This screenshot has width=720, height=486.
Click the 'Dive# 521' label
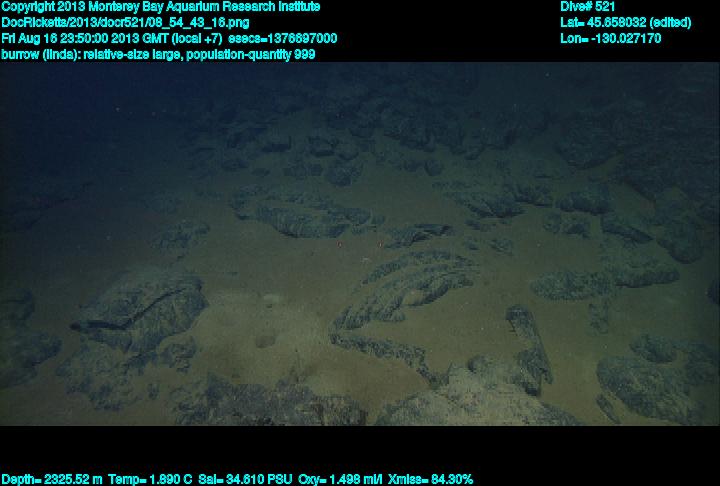click(x=587, y=7)
